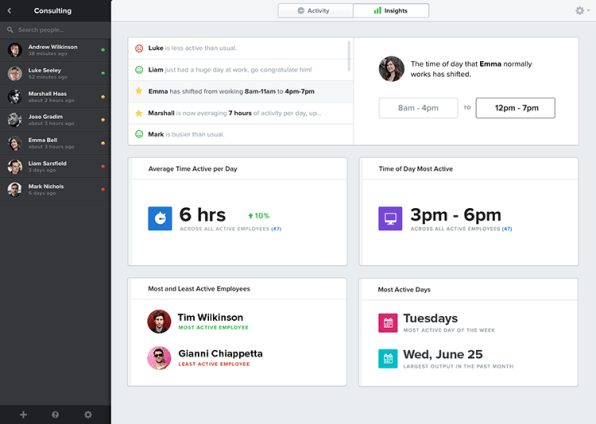
Task: Open the help question mark icon
Action: click(55, 414)
